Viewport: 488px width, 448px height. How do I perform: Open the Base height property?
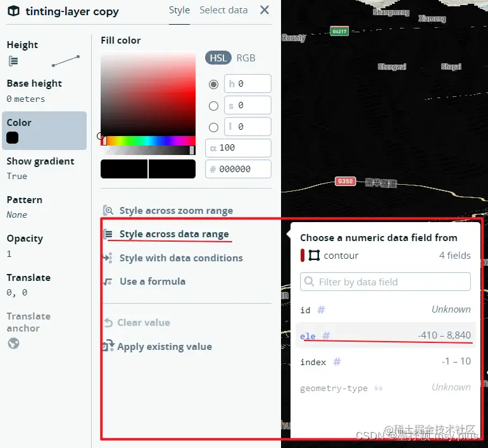pos(44,90)
